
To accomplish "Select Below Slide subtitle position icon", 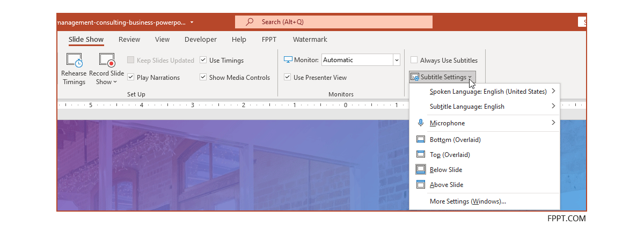I will [x=421, y=170].
